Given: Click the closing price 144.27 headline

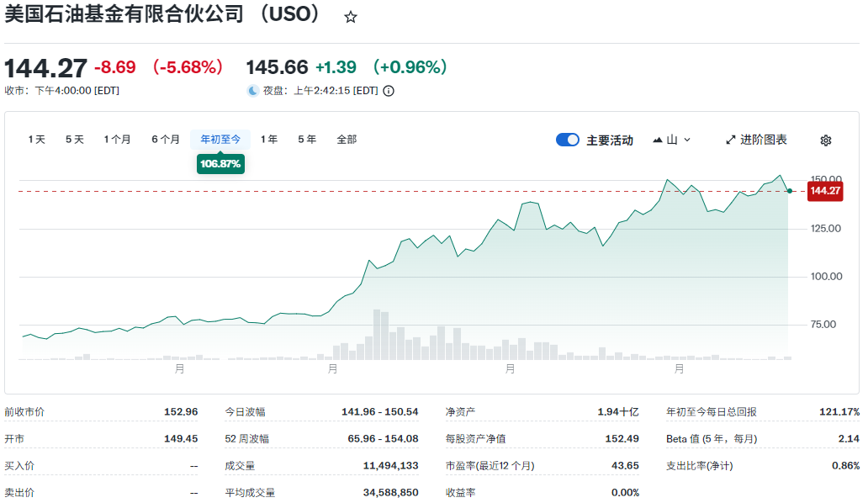Looking at the screenshot, I should point(46,69).
